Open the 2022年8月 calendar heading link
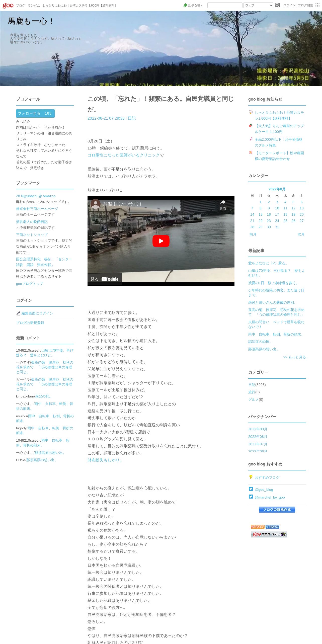Image resolution: width=322 pixels, height=644 pixels. [x=277, y=189]
